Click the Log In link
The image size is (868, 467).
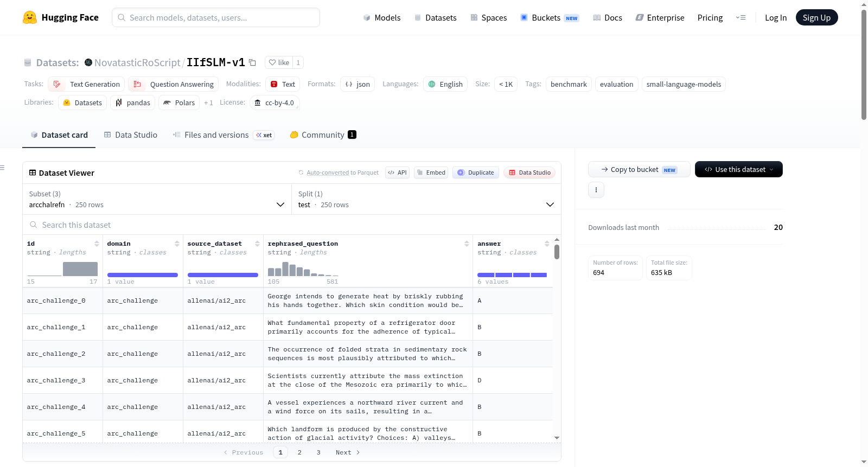(x=776, y=17)
